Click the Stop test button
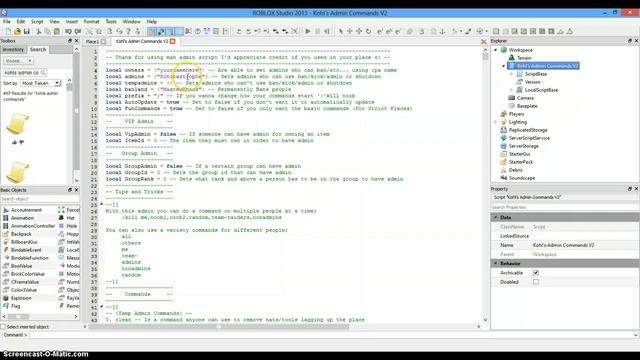This screenshot has height=360, width=640. tap(318, 31)
